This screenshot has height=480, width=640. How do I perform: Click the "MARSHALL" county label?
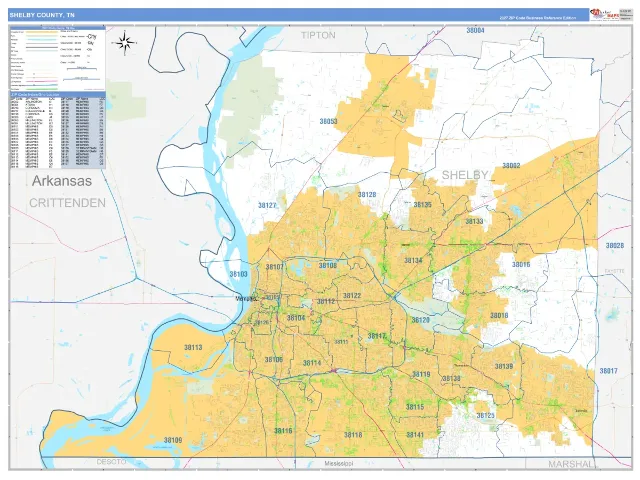572,464
